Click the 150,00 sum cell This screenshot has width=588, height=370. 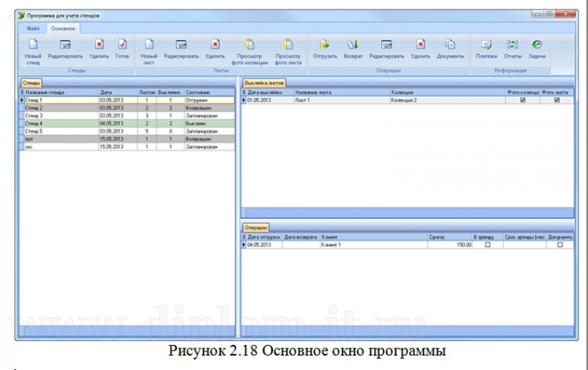click(450, 245)
